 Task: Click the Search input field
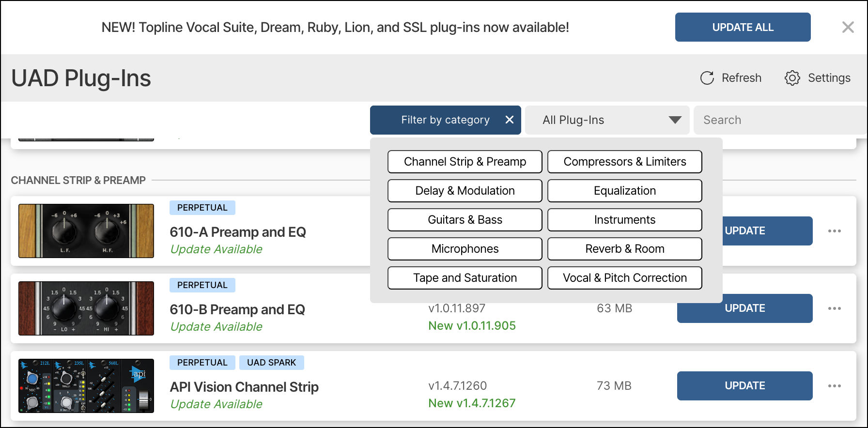click(x=780, y=120)
